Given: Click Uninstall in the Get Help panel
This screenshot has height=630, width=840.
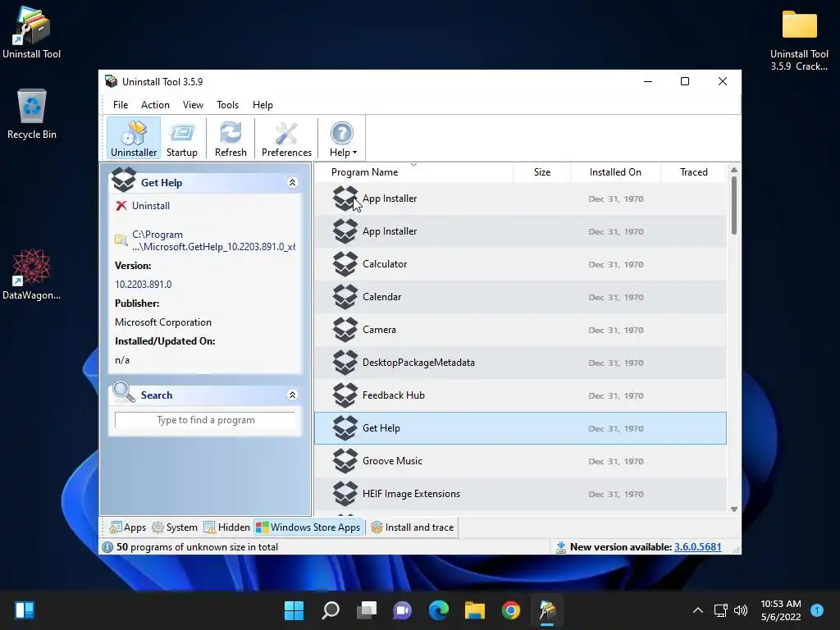Looking at the screenshot, I should pyautogui.click(x=151, y=206).
